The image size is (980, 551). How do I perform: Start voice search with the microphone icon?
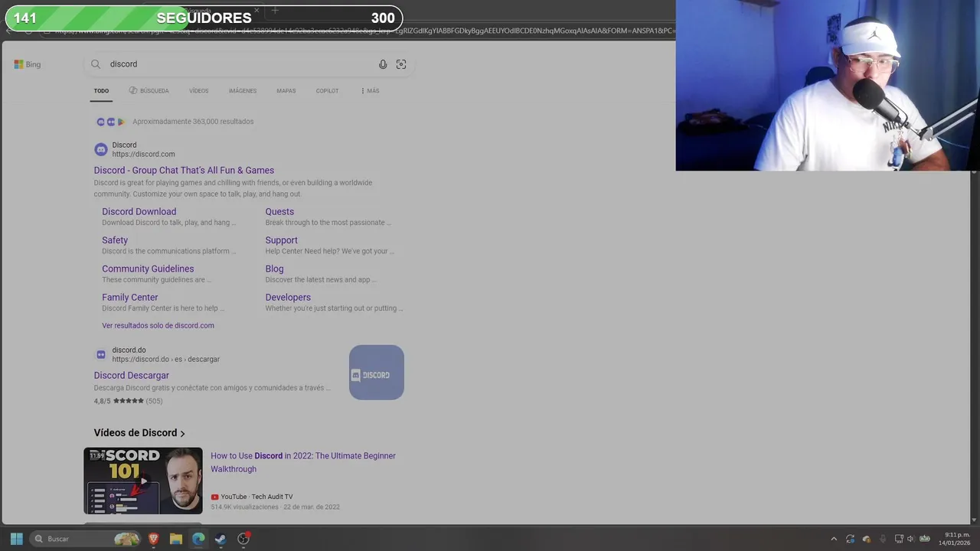pyautogui.click(x=383, y=64)
